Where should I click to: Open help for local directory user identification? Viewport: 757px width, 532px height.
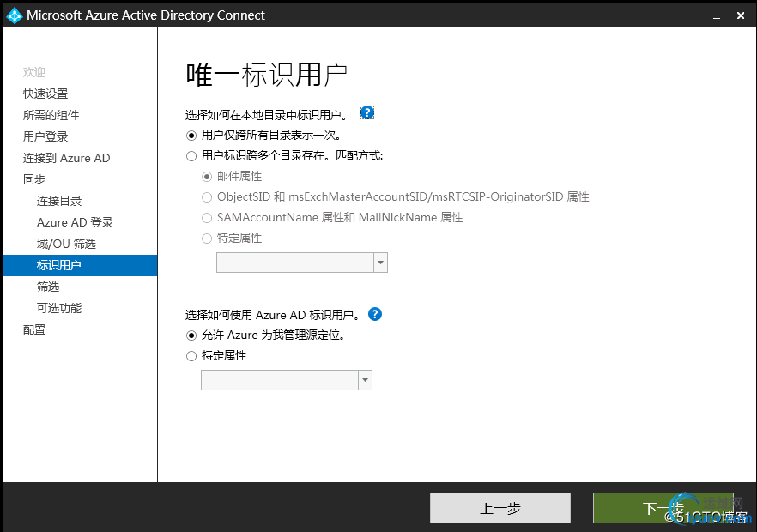point(367,113)
